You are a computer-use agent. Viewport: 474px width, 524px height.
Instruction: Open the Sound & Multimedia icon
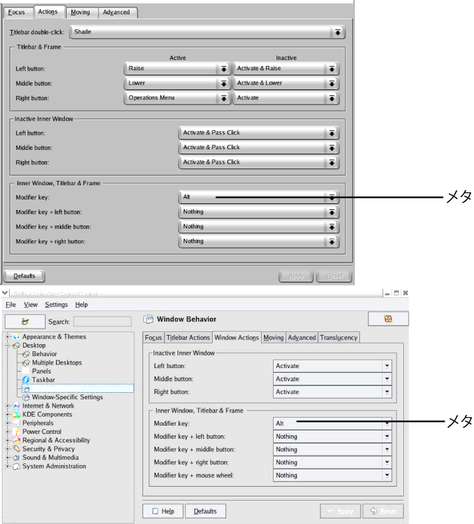click(16, 457)
